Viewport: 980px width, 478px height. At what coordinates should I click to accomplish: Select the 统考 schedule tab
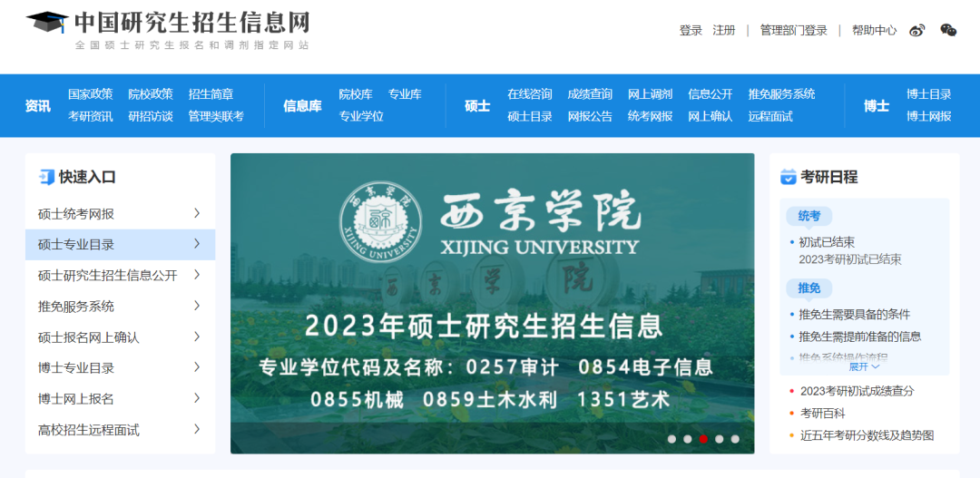tap(808, 216)
